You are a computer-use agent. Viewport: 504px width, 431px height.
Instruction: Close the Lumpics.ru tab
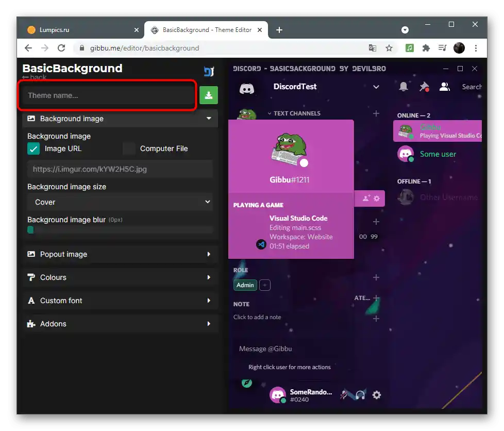click(x=136, y=30)
